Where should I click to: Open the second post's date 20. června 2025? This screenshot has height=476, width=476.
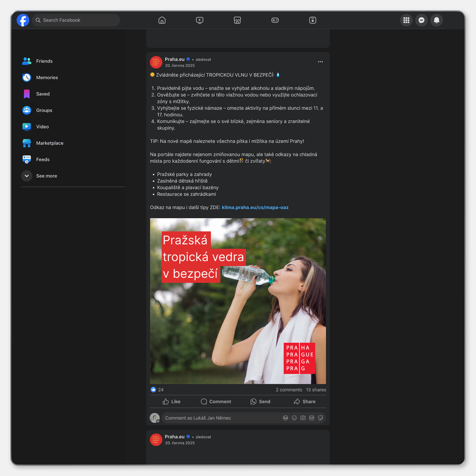[180, 443]
